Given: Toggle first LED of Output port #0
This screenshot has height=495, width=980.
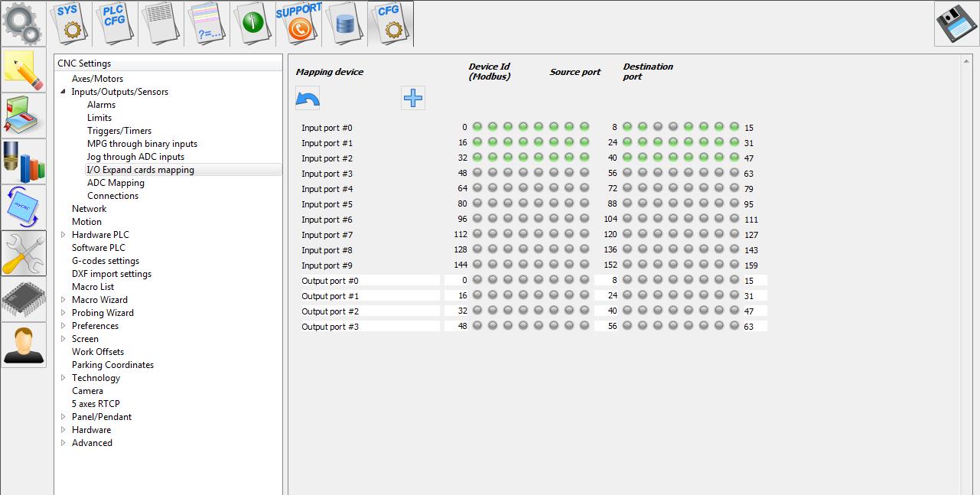Looking at the screenshot, I should point(477,280).
